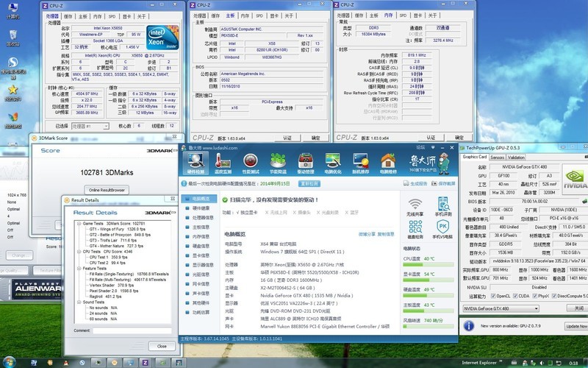Select the Graphics Card tab in GPU-Z
Image resolution: width=588 pixels, height=368 pixels.
coord(474,157)
